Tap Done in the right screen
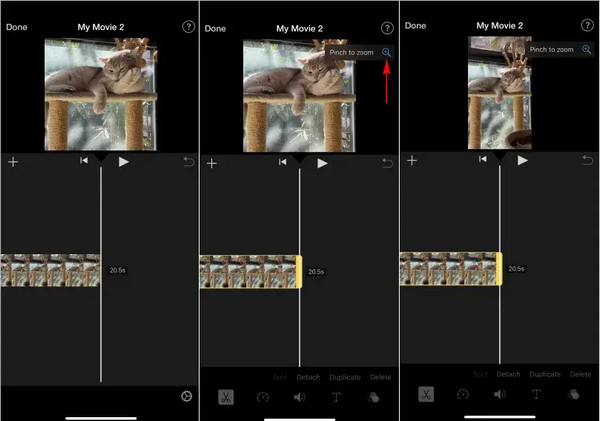 point(415,26)
